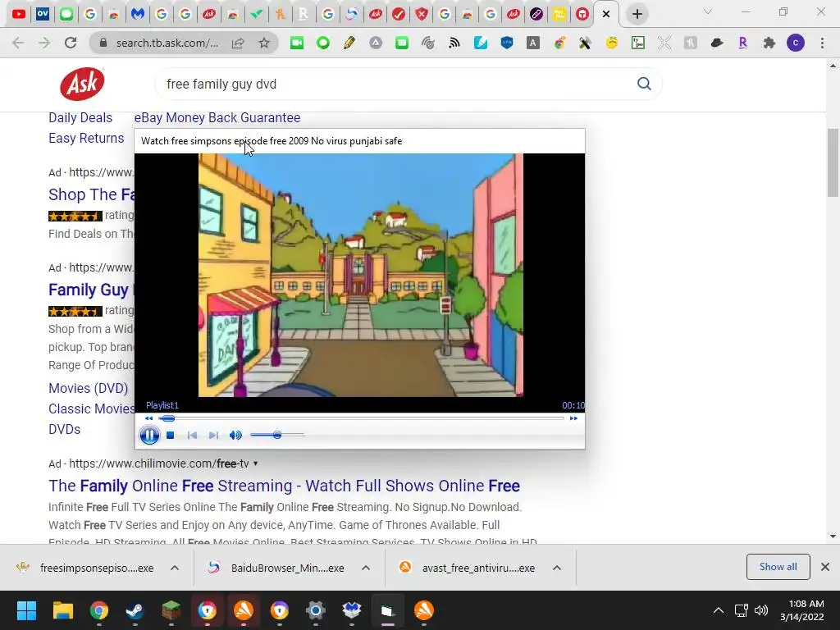
Task: Expand options for BaiduBrowser_Min....exe download
Action: tap(365, 568)
